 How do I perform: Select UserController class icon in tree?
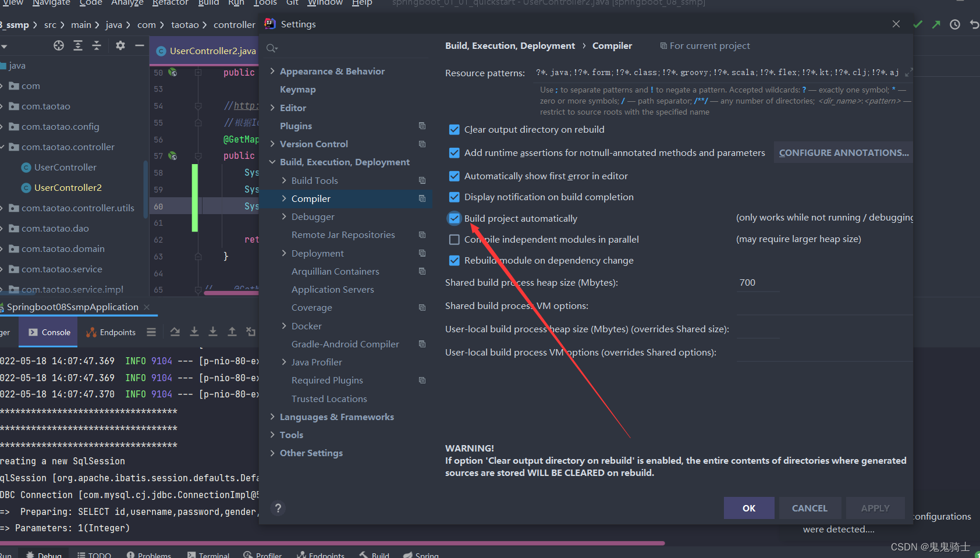(26, 168)
